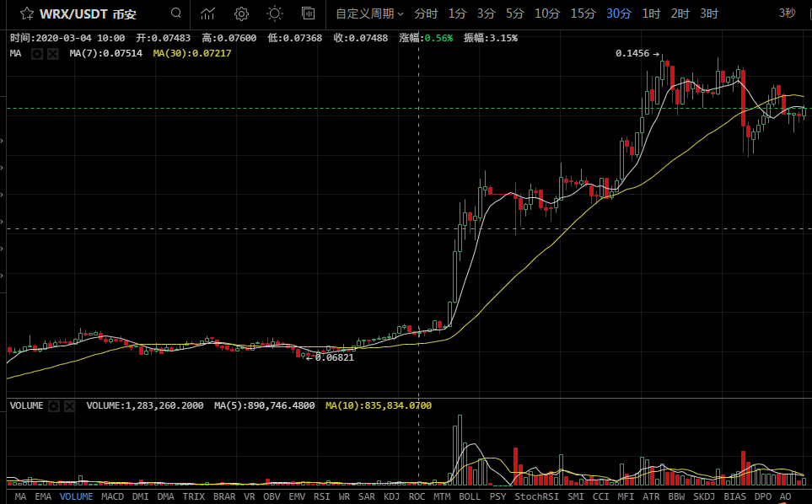The image size is (812, 504).
Task: Turn on the TRIX indicator
Action: tap(194, 496)
